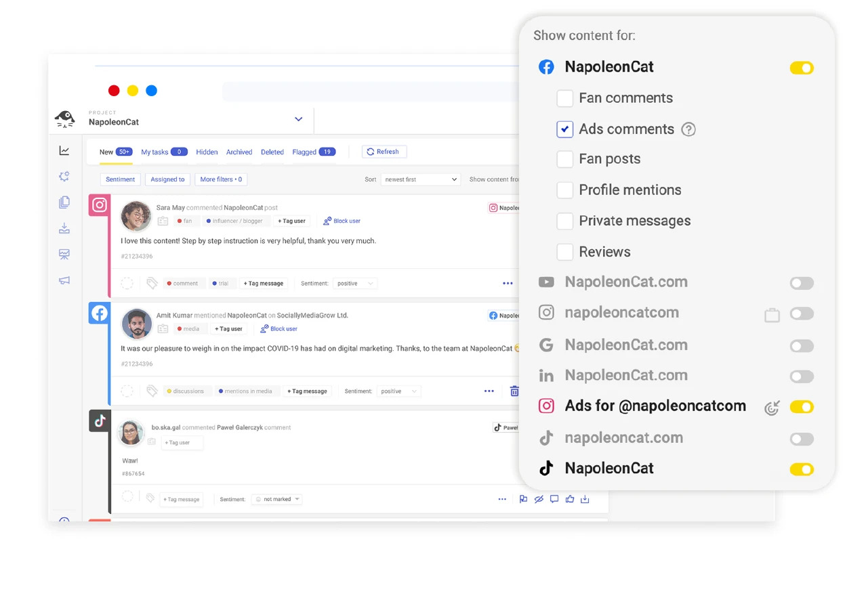The image size is (868, 602).
Task: Click the flag icon on the TikTok comment
Action: [x=523, y=500]
